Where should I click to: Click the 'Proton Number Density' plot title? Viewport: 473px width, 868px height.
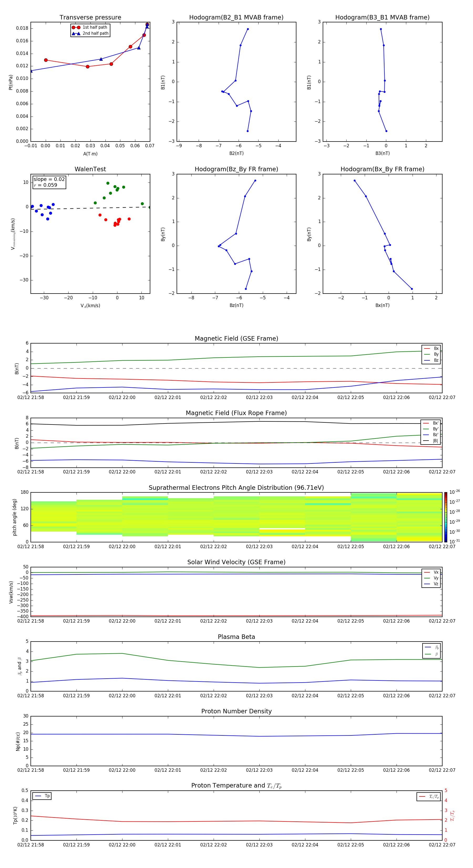coord(236,711)
